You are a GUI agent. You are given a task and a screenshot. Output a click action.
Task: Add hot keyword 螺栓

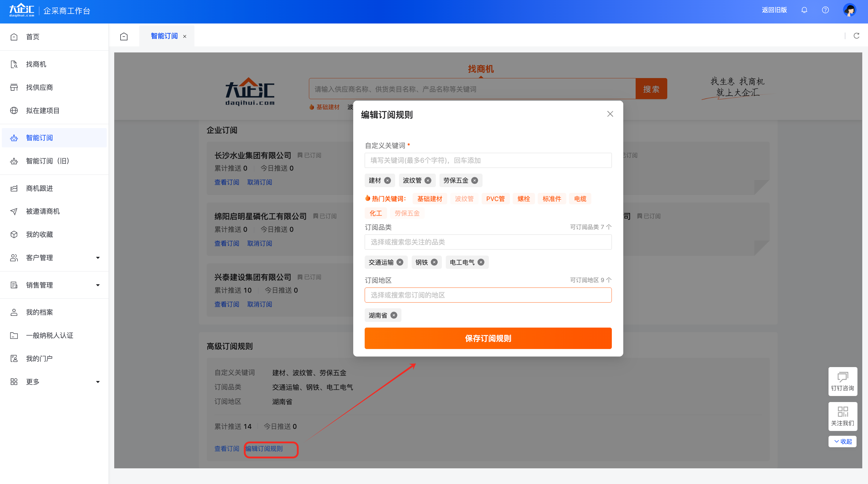524,199
